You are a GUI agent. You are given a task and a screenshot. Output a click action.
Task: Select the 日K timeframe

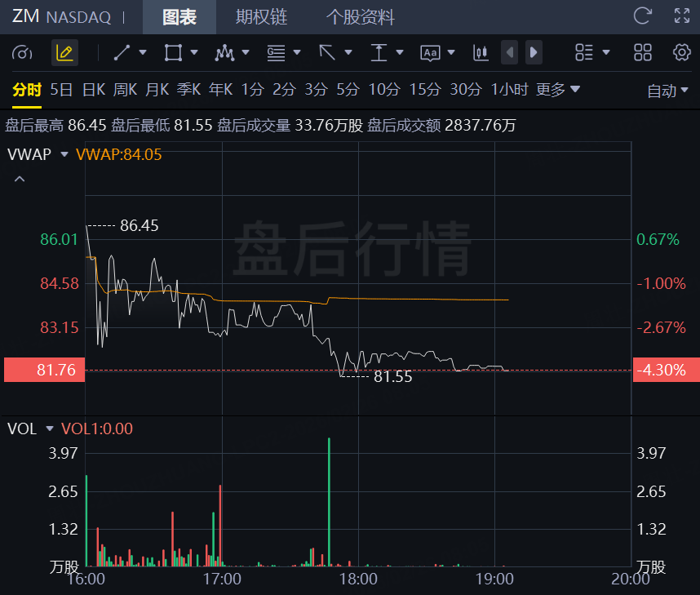coord(94,90)
